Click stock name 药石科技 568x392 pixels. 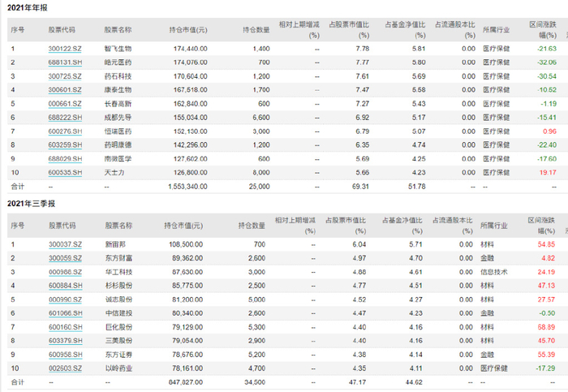pyautogui.click(x=118, y=76)
